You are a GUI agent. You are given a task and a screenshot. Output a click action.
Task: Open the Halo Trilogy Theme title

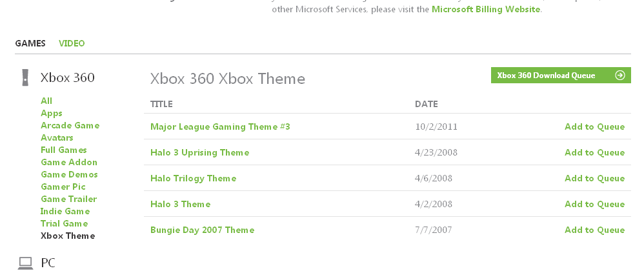tap(193, 178)
